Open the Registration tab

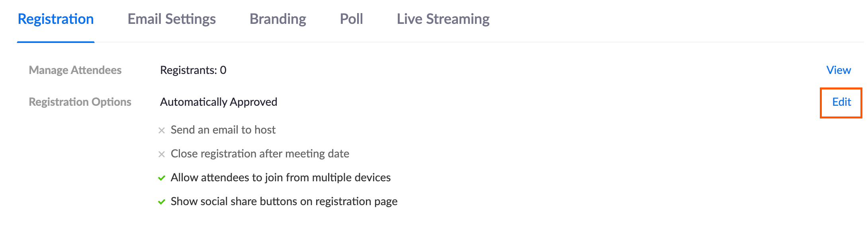[56, 19]
